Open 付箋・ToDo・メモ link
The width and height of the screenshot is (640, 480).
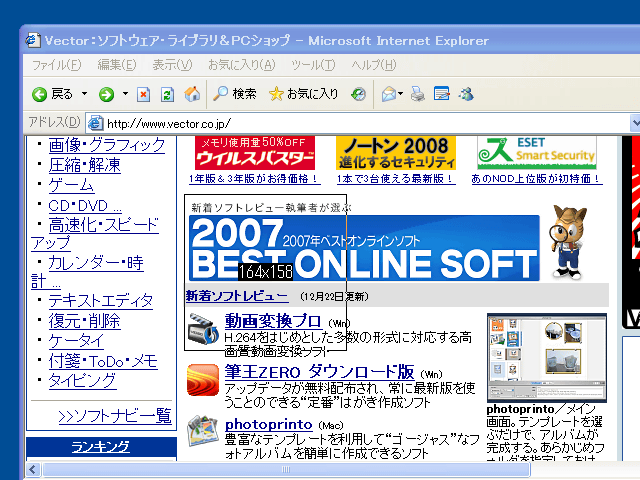(103, 361)
